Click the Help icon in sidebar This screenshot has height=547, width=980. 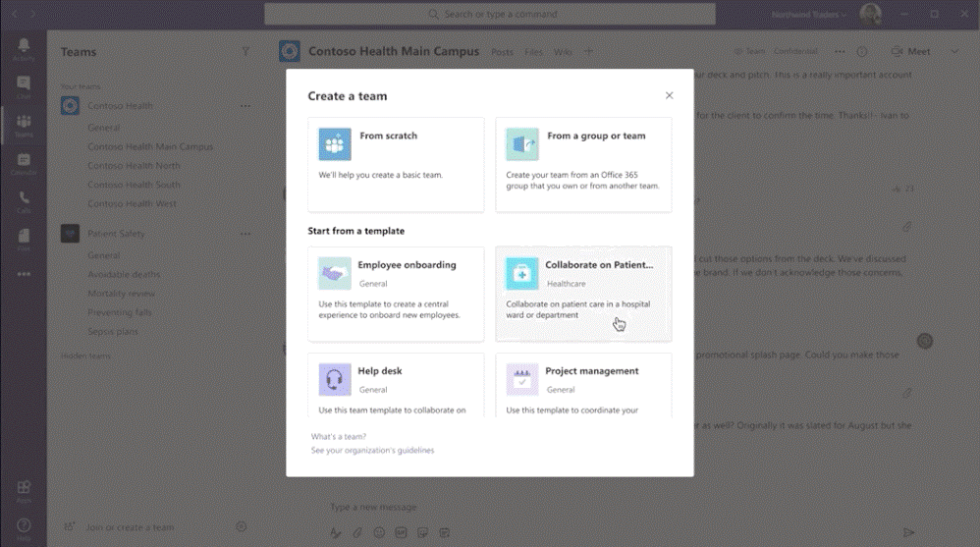24,528
